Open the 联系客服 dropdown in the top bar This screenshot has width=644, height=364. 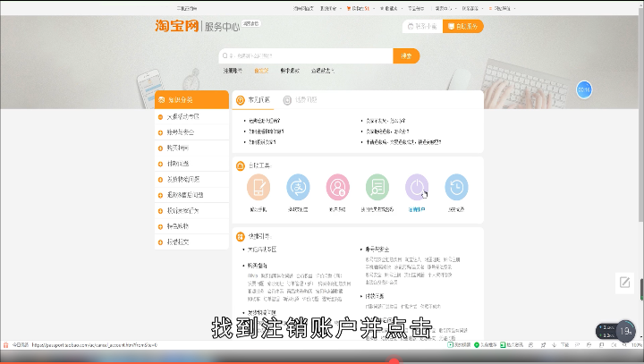[472, 8]
